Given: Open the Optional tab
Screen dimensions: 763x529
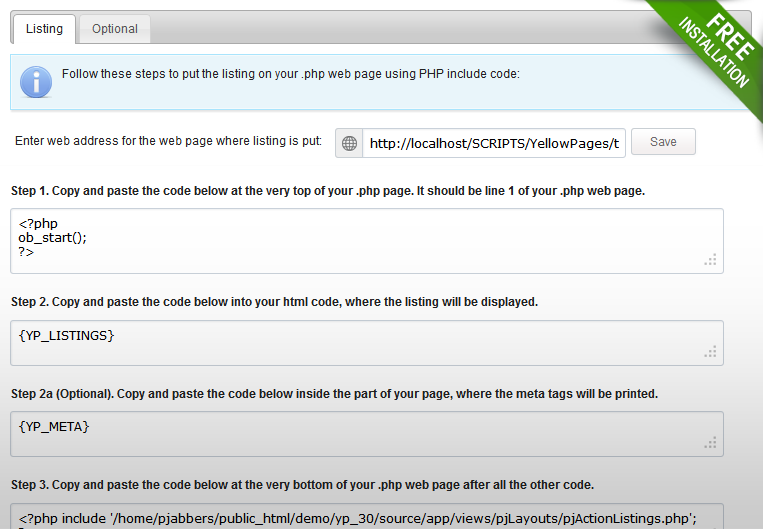Looking at the screenshot, I should coord(115,29).
